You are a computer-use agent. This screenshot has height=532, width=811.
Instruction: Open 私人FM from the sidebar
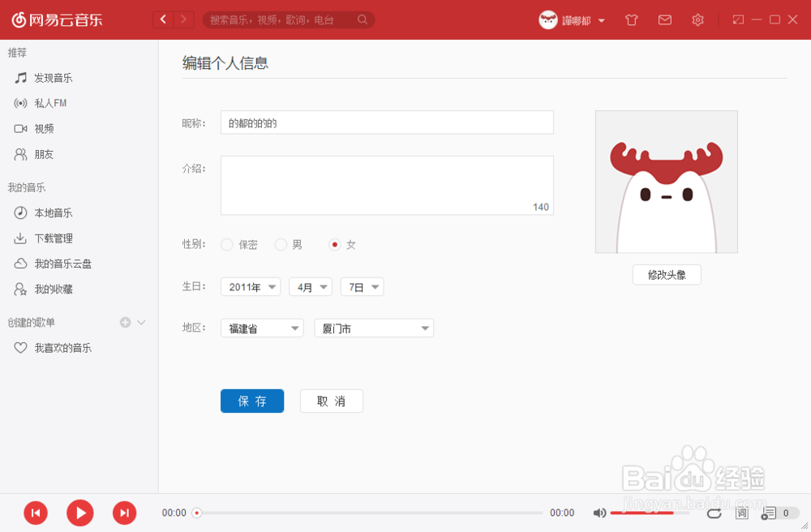pyautogui.click(x=49, y=103)
